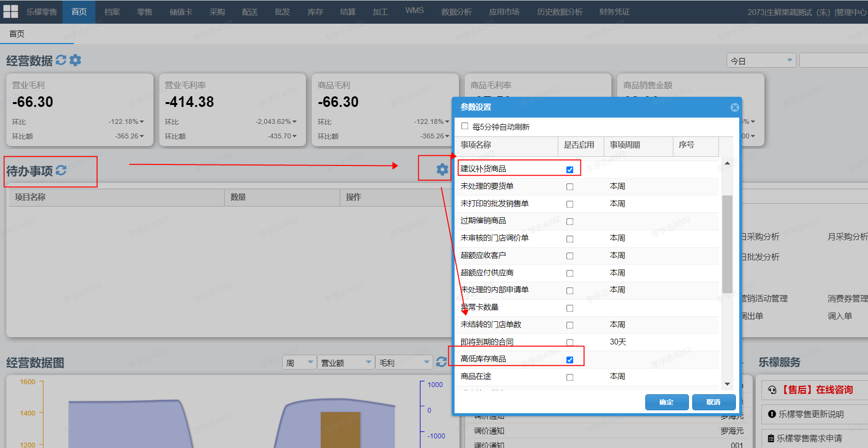Click 月采购分析 shortcut link
868x448 pixels.
(x=848, y=237)
